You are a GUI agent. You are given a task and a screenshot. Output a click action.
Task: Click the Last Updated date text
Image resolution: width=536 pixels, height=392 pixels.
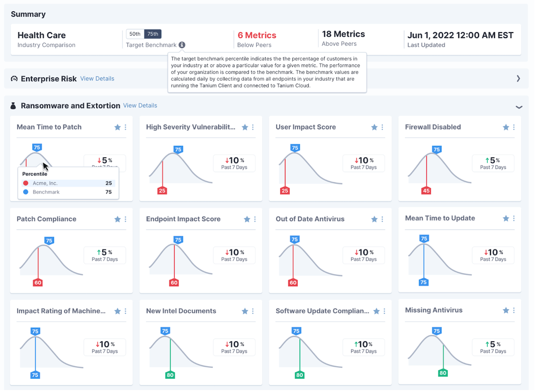[x=460, y=35]
